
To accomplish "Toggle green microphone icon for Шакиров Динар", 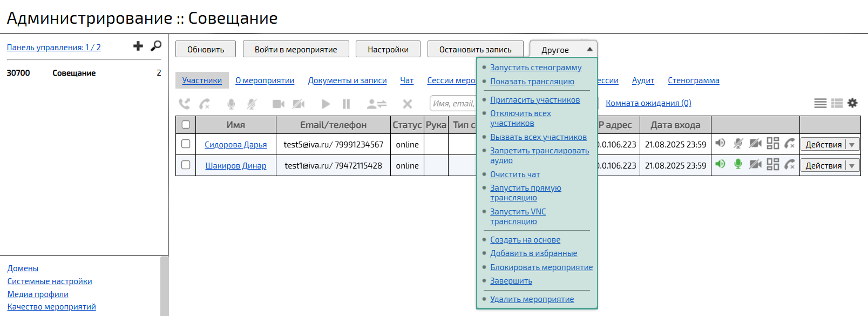I will 738,164.
